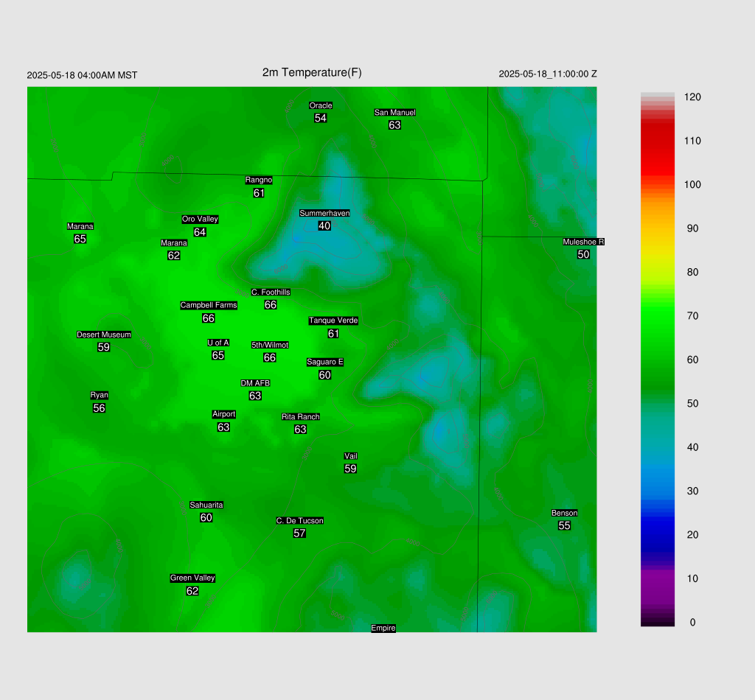This screenshot has width=755, height=700.
Task: Click the 110 tick on the colorbar
Action: click(692, 141)
